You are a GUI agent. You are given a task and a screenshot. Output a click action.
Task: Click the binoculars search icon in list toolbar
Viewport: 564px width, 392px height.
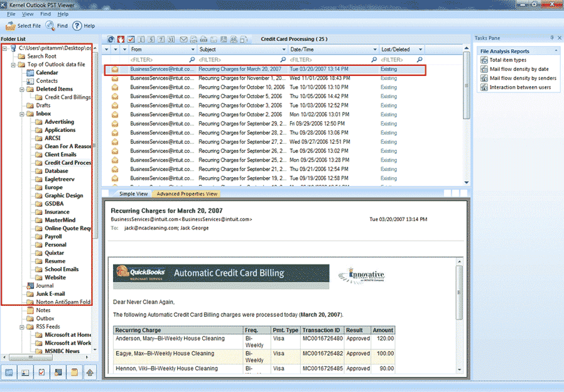tap(234, 39)
